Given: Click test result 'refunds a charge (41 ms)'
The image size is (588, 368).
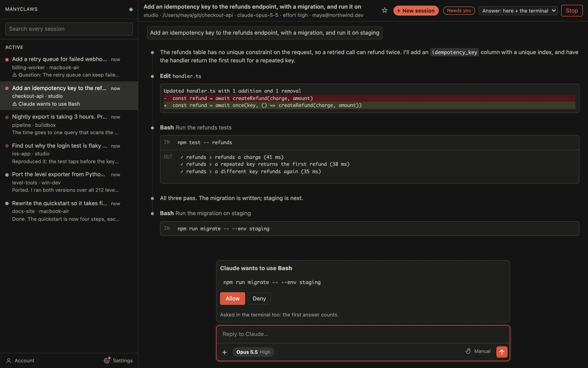Looking at the screenshot, I should coord(232,157).
